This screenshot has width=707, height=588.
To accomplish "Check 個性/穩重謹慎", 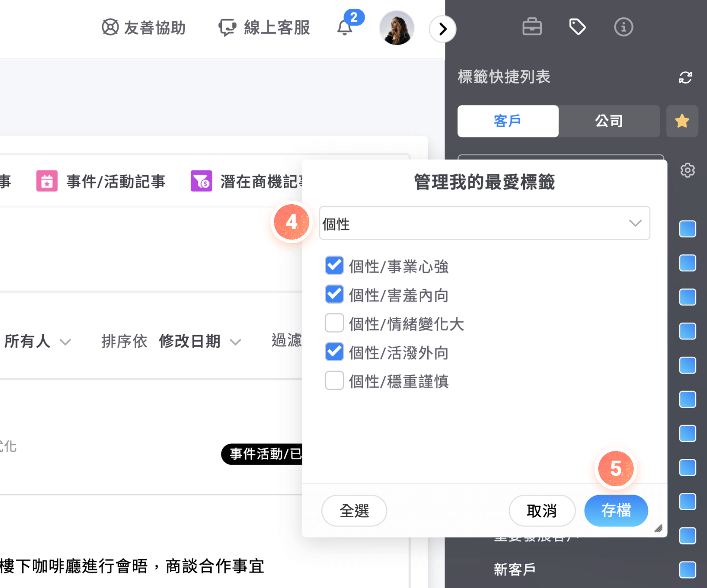I will 334,381.
